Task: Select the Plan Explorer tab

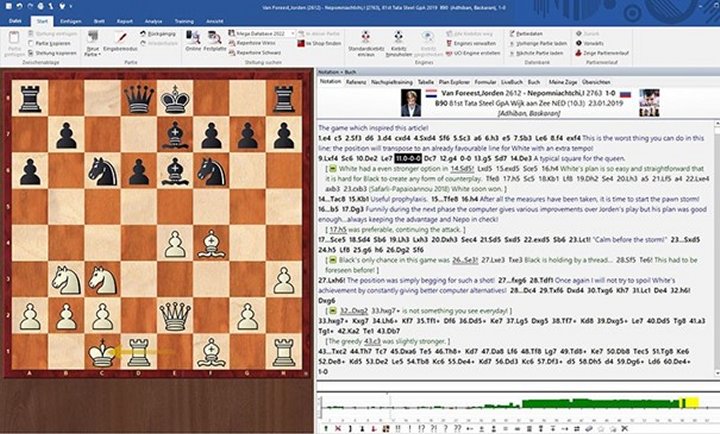Action: (454, 82)
